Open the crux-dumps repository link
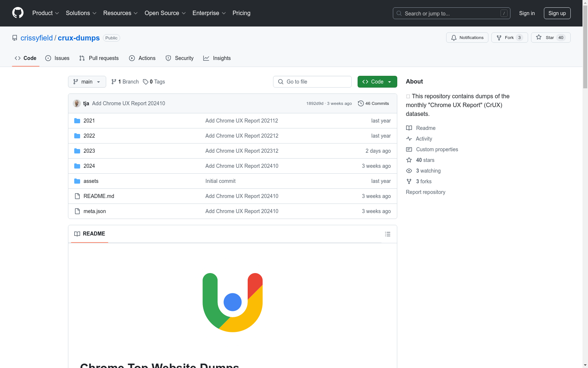This screenshot has width=588, height=368. click(79, 38)
